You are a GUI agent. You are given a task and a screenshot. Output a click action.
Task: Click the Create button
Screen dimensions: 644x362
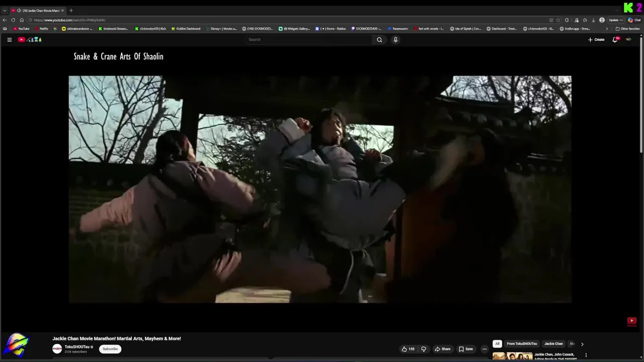pyautogui.click(x=596, y=40)
